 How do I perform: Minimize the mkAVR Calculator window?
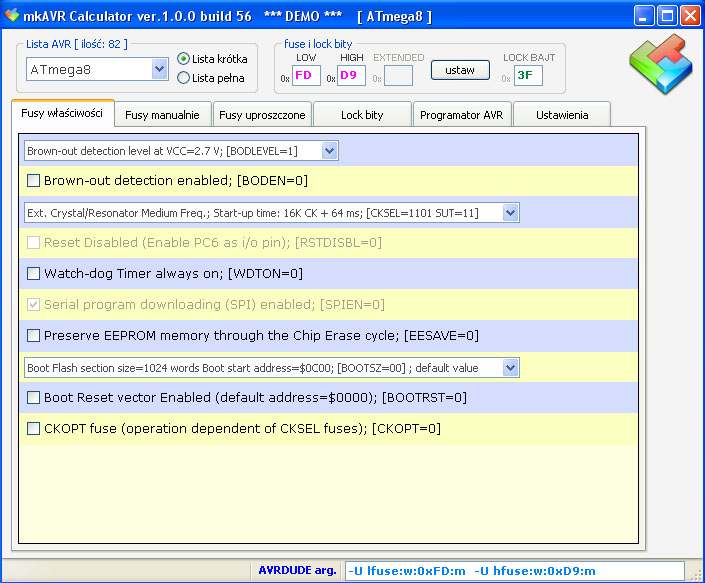(x=644, y=16)
